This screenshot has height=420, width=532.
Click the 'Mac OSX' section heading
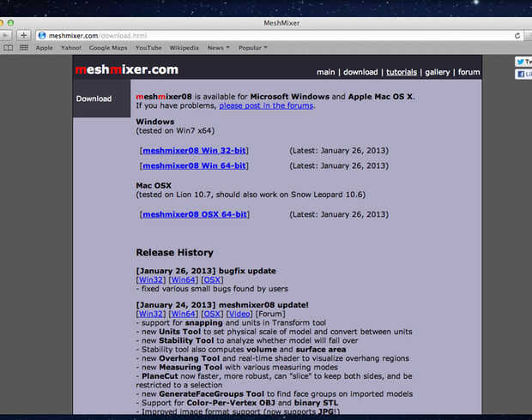point(154,185)
